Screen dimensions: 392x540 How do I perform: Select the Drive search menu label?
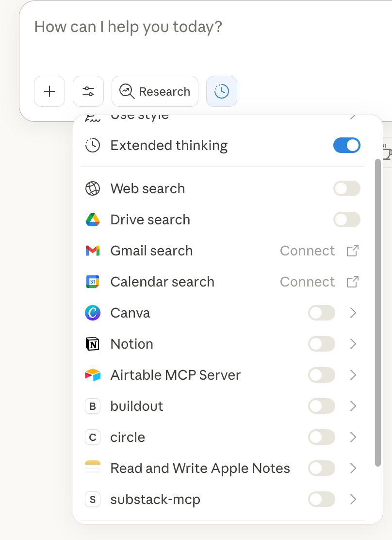(x=150, y=219)
